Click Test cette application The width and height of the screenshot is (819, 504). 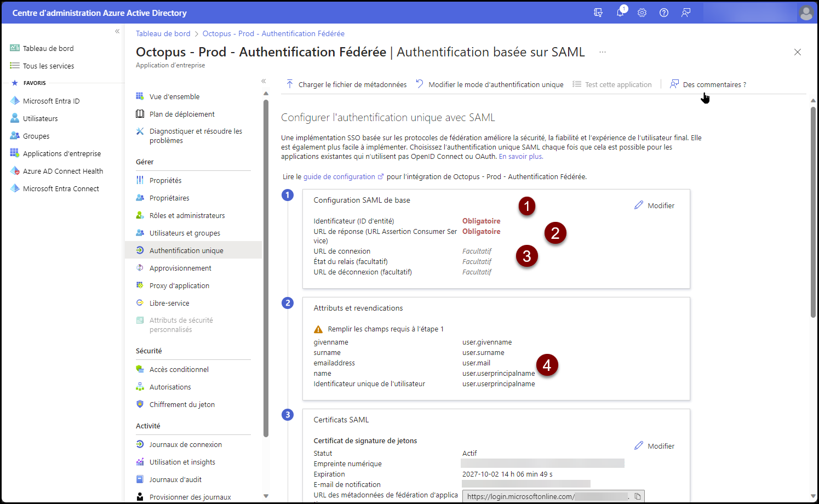point(612,84)
